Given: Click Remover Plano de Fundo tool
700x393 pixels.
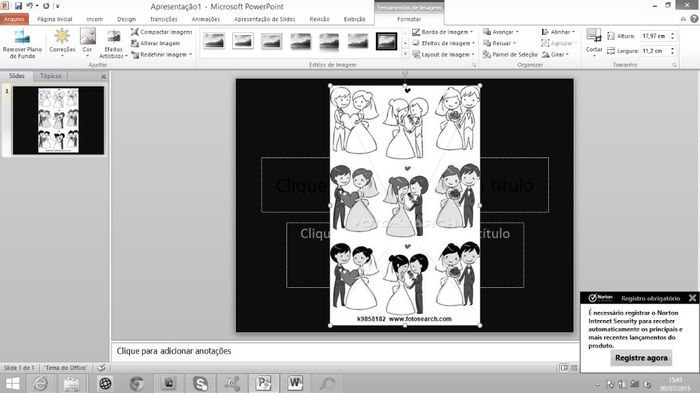Looking at the screenshot, I should (22, 44).
